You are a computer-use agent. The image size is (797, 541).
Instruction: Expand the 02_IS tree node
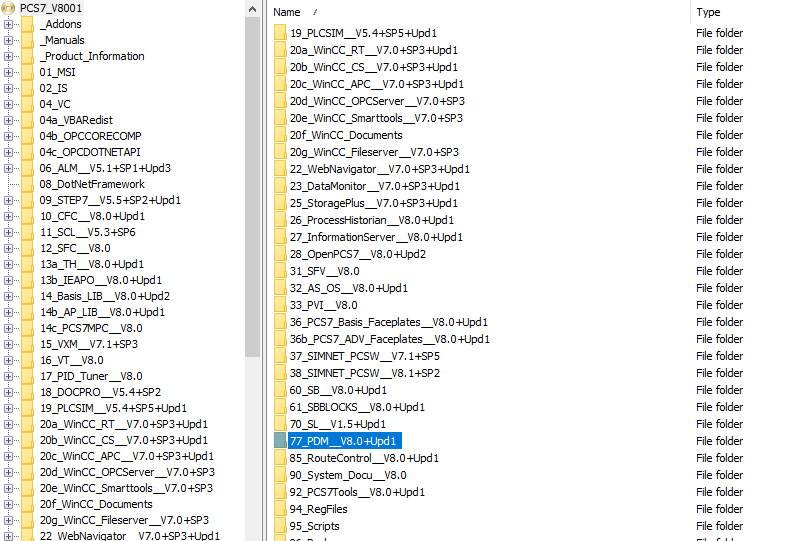click(x=8, y=88)
